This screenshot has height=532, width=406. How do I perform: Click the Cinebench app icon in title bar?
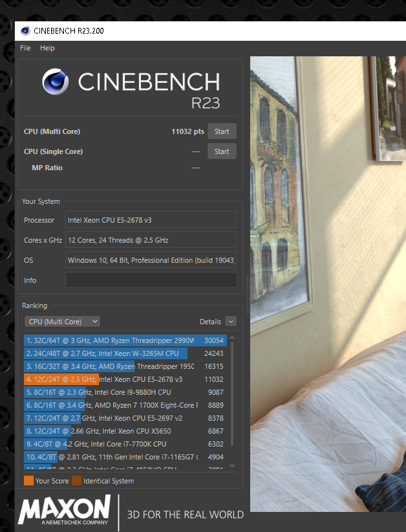click(x=25, y=31)
